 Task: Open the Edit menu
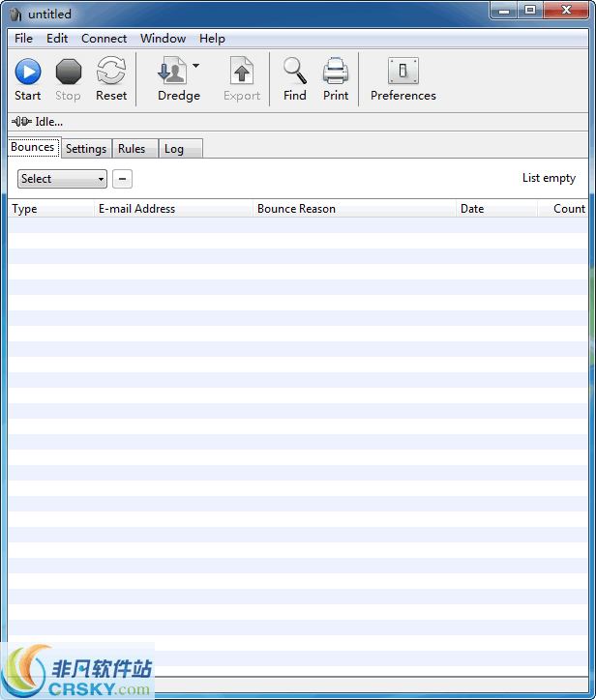click(x=57, y=39)
